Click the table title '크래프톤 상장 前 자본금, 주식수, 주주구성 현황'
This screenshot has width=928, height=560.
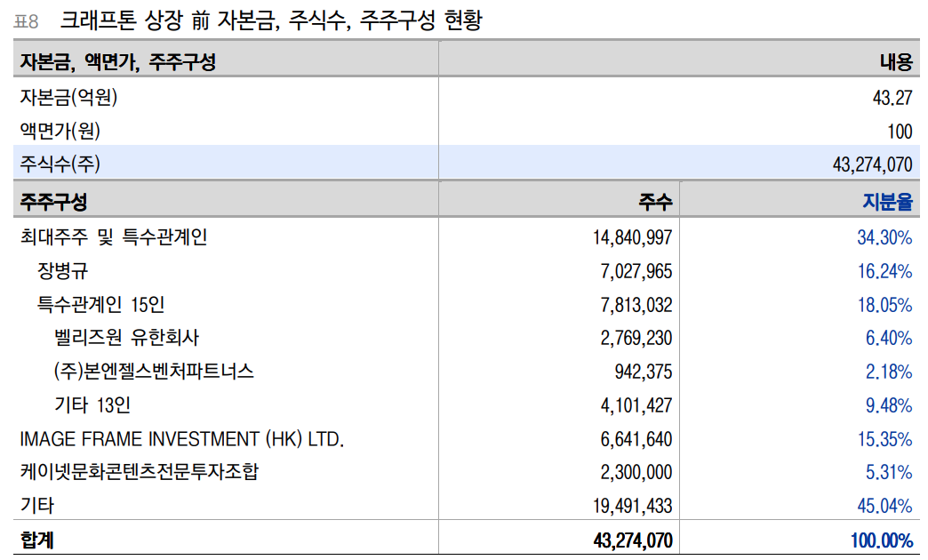tap(271, 21)
